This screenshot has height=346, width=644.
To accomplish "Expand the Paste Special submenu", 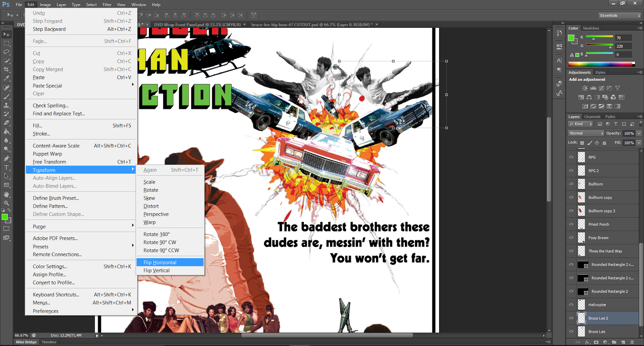I will (x=82, y=86).
